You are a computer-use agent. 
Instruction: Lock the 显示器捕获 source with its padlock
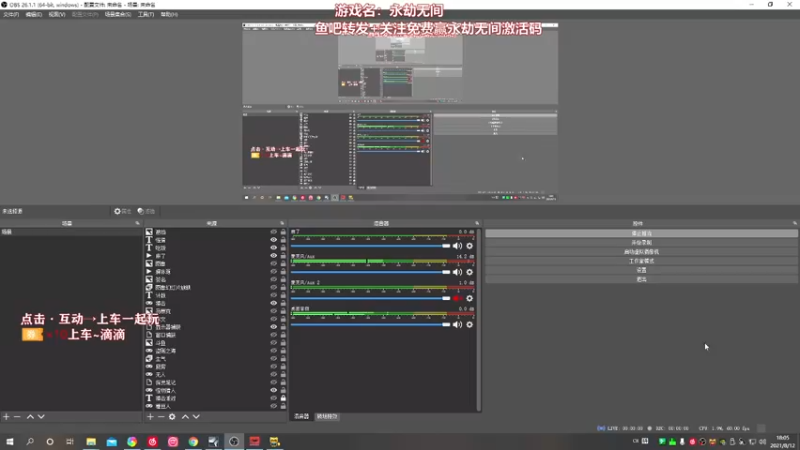[283, 327]
